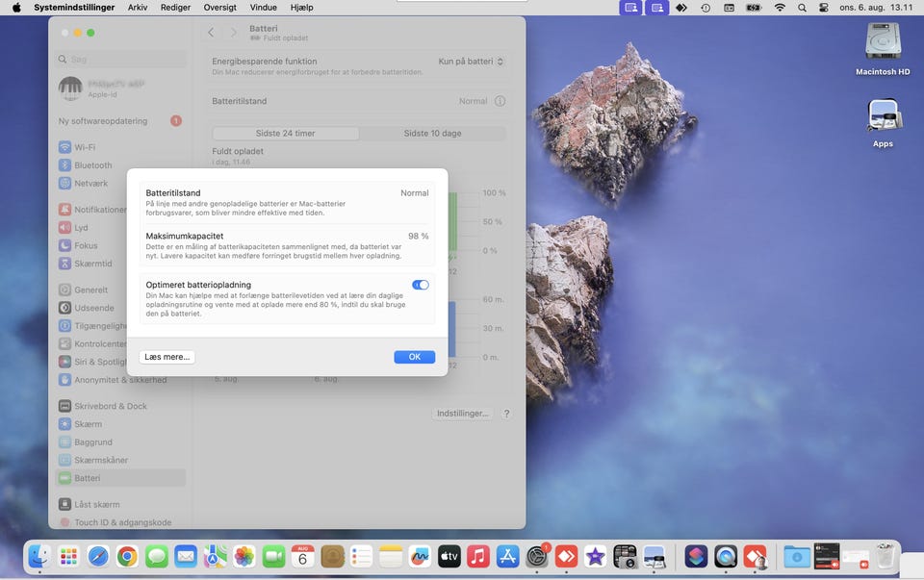This screenshot has height=580, width=924.
Task: Select Bluetooth in the sidebar
Action: tap(93, 165)
